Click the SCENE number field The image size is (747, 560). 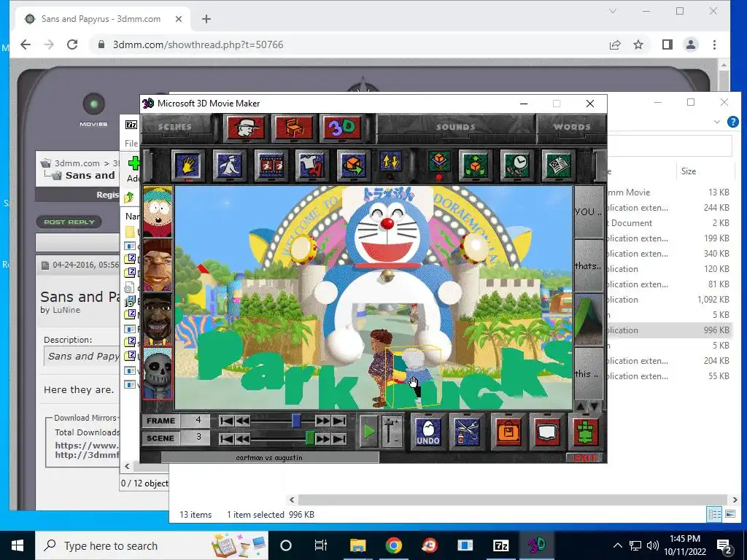point(196,437)
